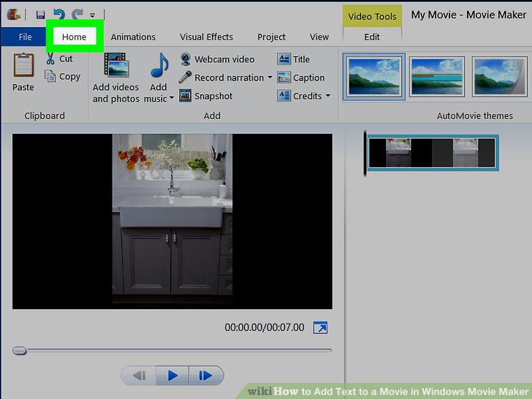
Task: Switch to the Home tab
Action: pyautogui.click(x=75, y=37)
